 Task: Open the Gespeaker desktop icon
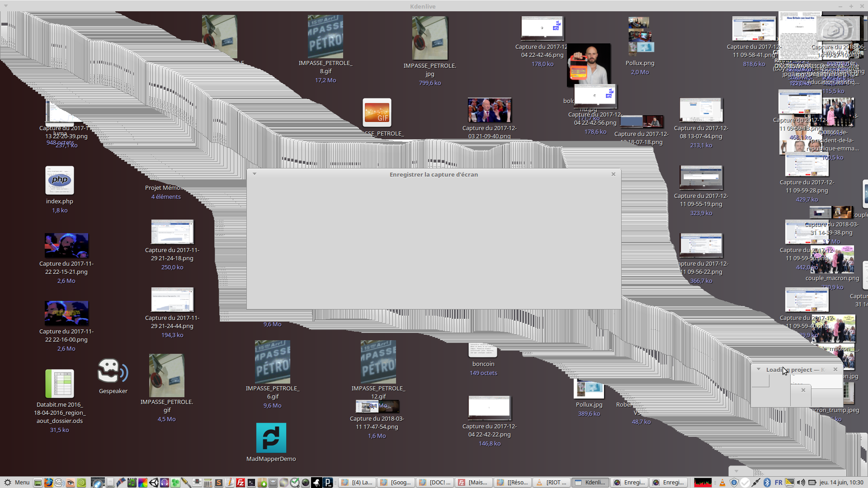point(113,372)
